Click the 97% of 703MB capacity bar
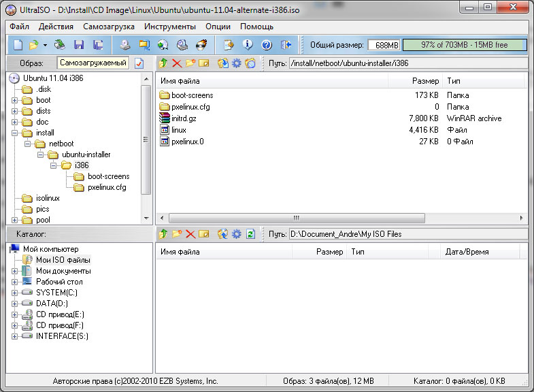Screen dimensions: 534x392 464,45
